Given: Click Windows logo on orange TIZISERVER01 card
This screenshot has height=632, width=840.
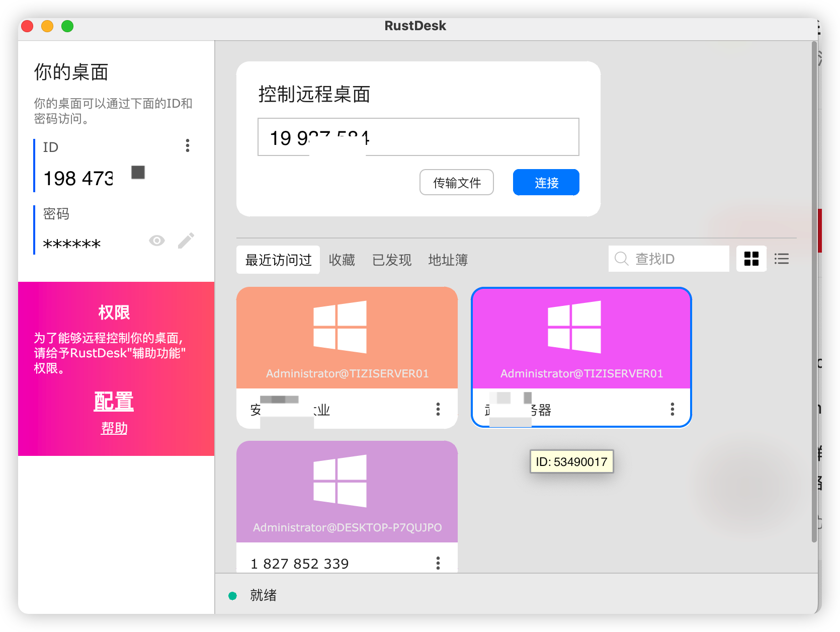Looking at the screenshot, I should [x=340, y=327].
